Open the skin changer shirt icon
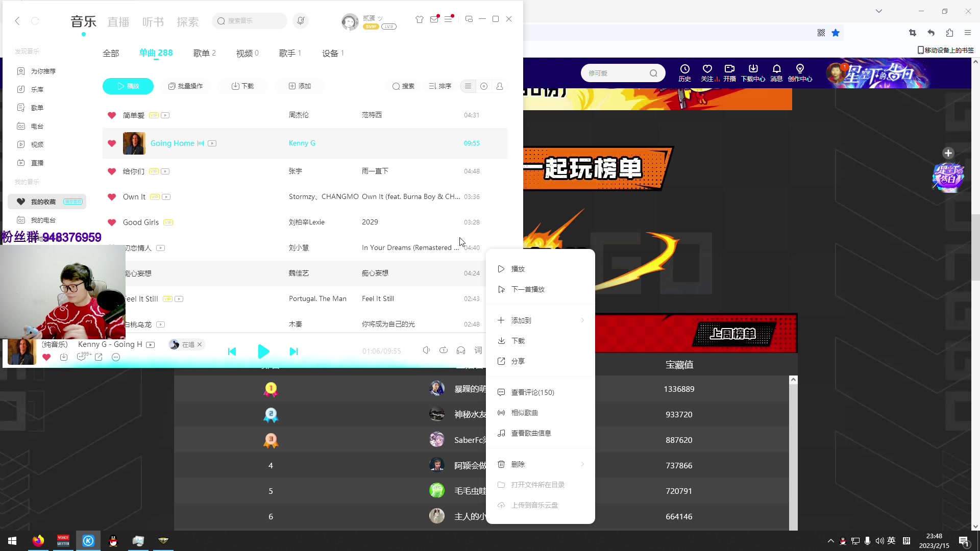This screenshot has width=980, height=551. pos(419,19)
